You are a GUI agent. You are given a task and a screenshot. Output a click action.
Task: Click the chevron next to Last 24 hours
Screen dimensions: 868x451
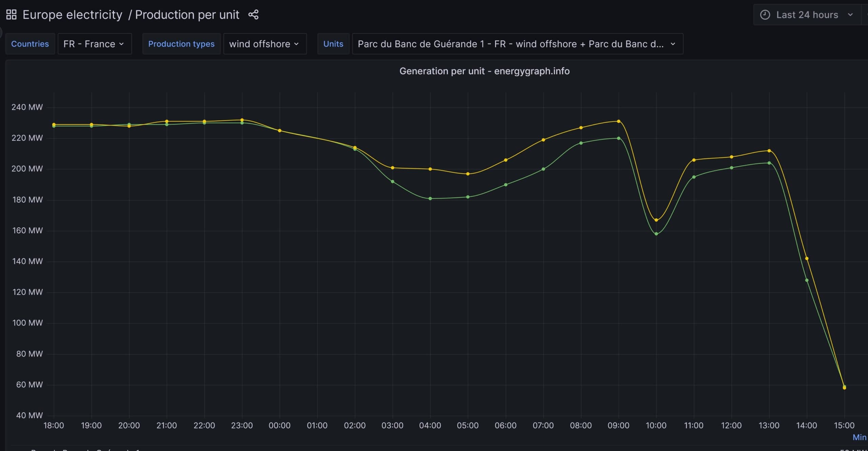(850, 15)
